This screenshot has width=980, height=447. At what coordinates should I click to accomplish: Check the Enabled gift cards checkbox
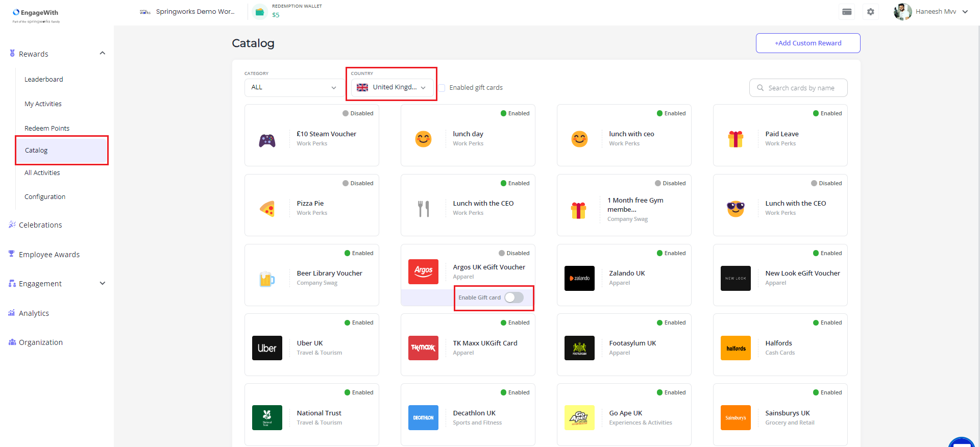[442, 88]
